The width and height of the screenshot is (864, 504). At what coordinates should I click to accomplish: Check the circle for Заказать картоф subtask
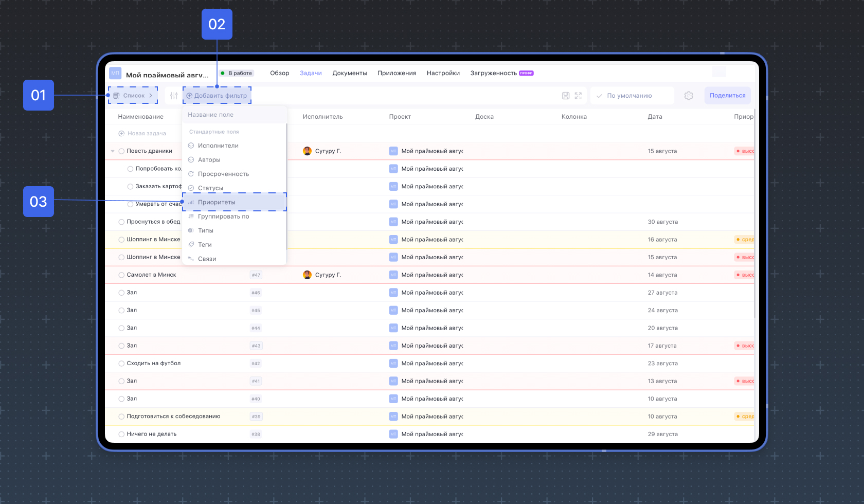131,187
